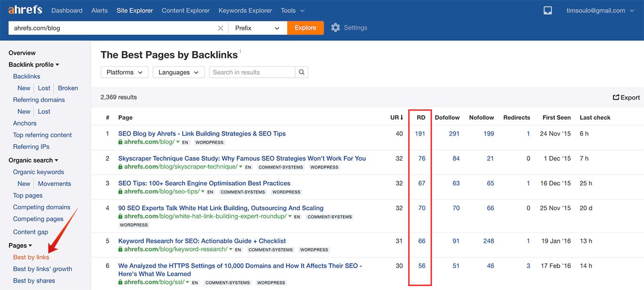Screen dimensions: 644x290
Task: Open the Backlinks report
Action: tap(27, 76)
